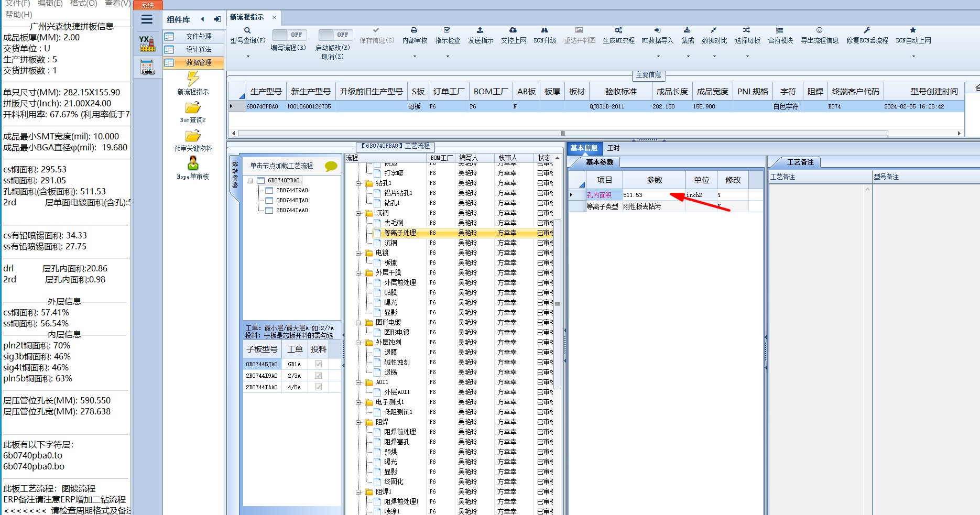The width and height of the screenshot is (980, 515).
Task: Switch to the 工时 tab
Action: point(613,148)
